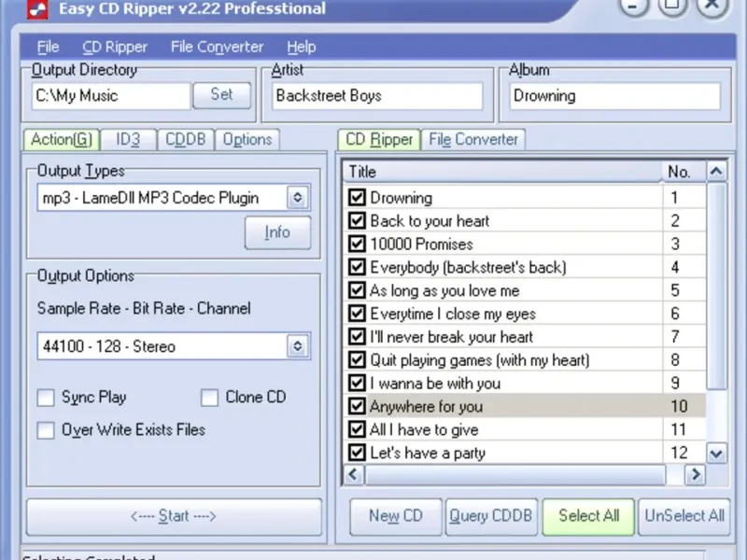Uncheck Everybody (backstreet's back) track
Screen dimensions: 747x560
click(x=357, y=267)
